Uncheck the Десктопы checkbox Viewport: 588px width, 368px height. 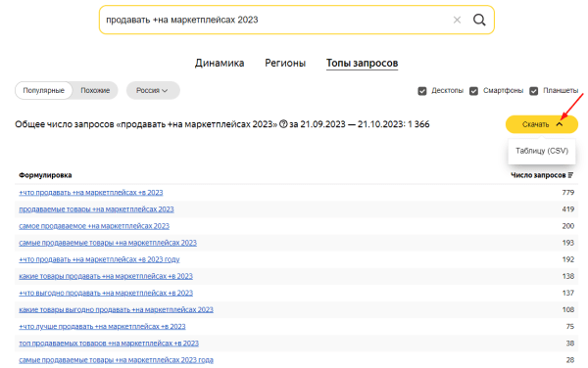(422, 91)
